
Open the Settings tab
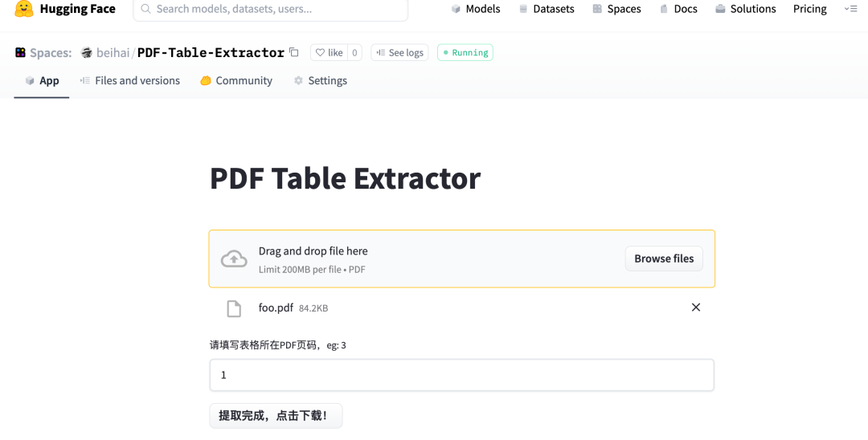321,81
